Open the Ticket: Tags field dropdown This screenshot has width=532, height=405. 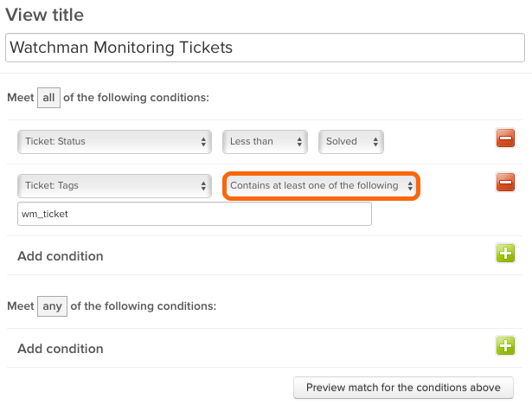click(114, 185)
